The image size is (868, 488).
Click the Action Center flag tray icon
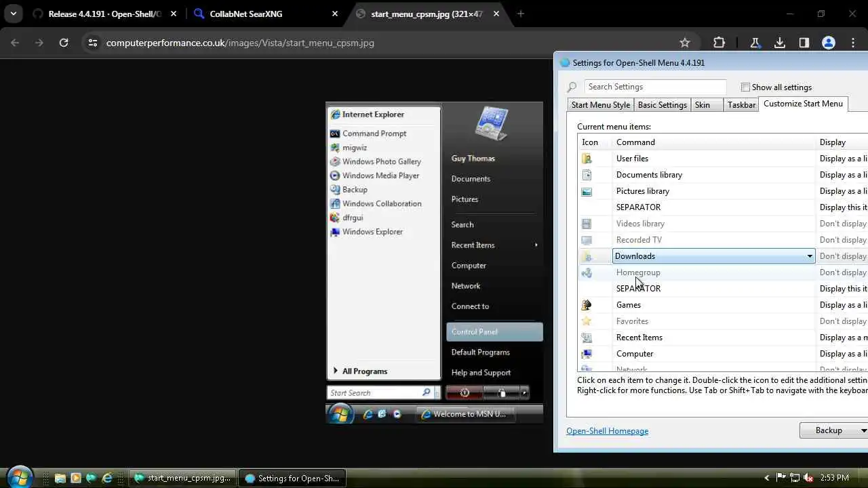[x=781, y=478]
